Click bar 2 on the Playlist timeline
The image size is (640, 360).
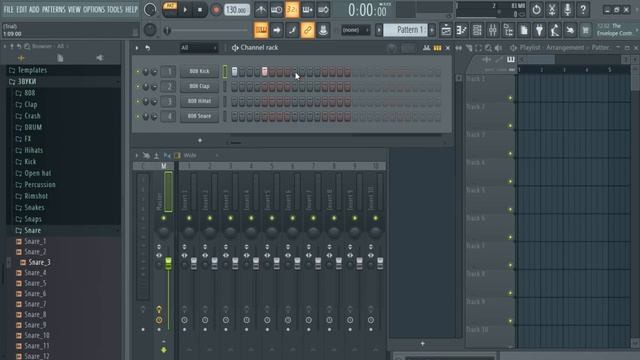pyautogui.click(x=542, y=70)
